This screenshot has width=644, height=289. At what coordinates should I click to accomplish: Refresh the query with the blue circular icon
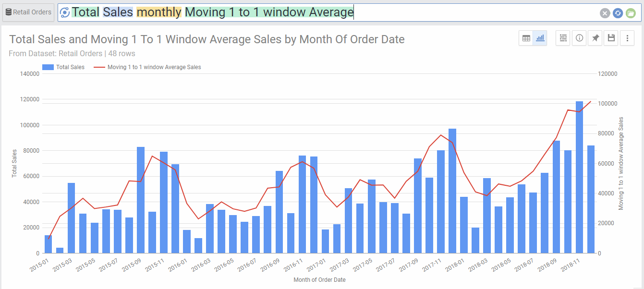pos(618,13)
